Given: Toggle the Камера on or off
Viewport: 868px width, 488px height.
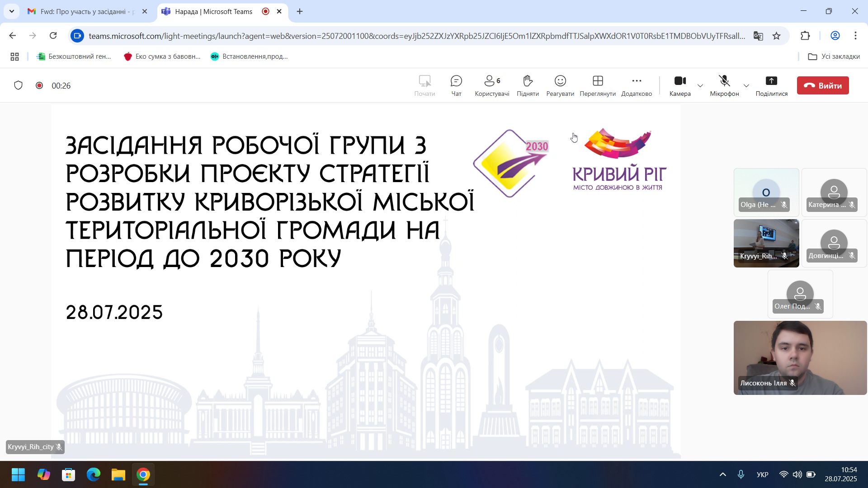Looking at the screenshot, I should click(680, 85).
